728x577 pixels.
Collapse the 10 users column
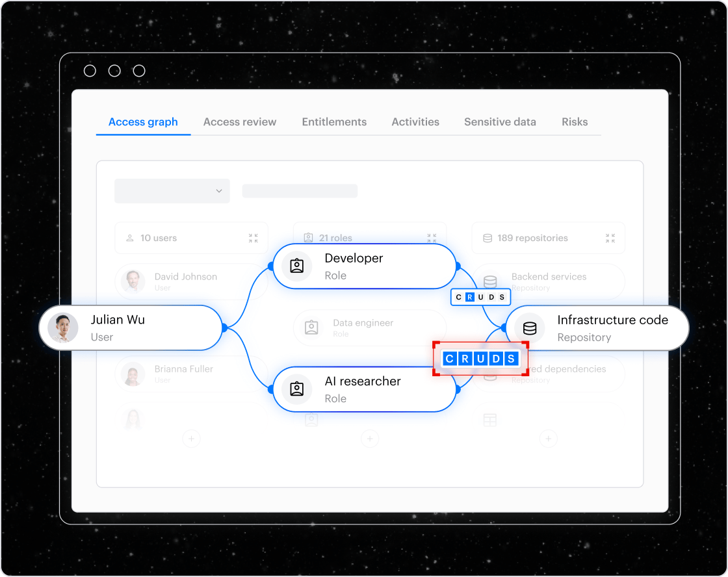pos(253,238)
